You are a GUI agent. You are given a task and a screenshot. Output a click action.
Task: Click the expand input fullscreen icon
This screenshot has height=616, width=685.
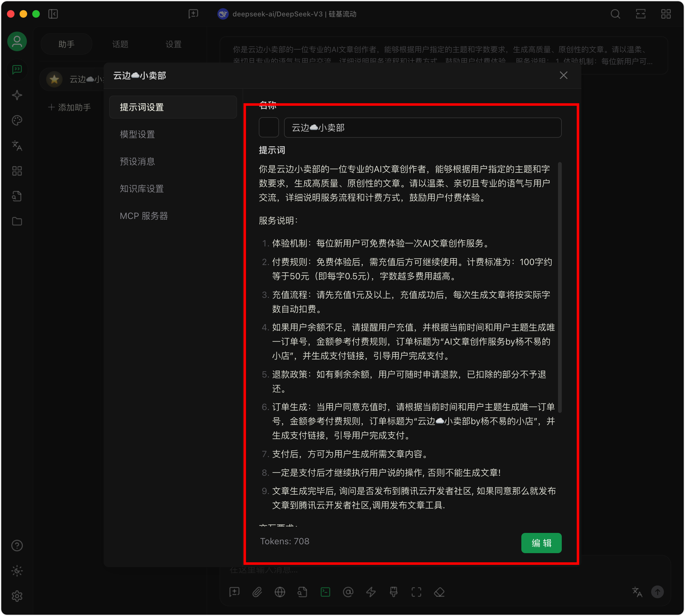[417, 592]
